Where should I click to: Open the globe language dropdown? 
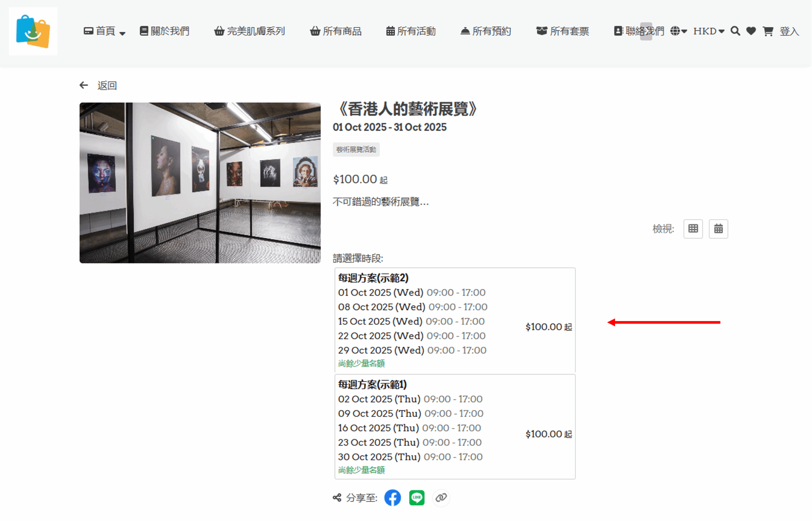678,31
